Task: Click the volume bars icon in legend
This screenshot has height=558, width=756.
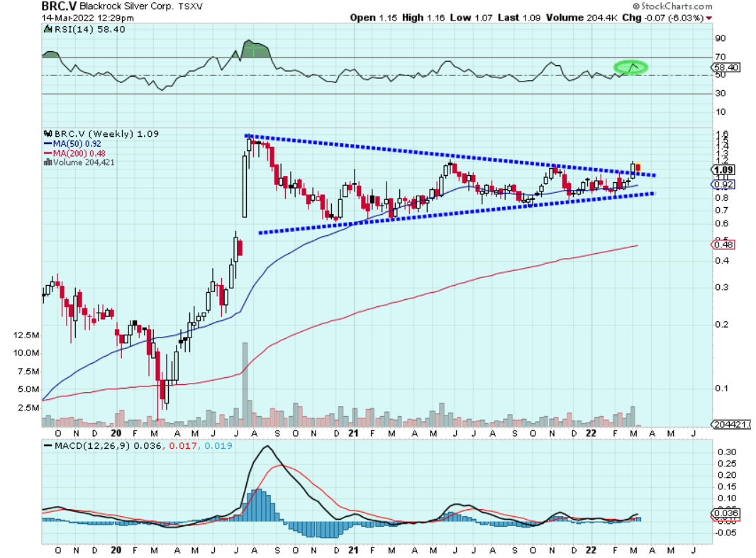Action: point(48,162)
